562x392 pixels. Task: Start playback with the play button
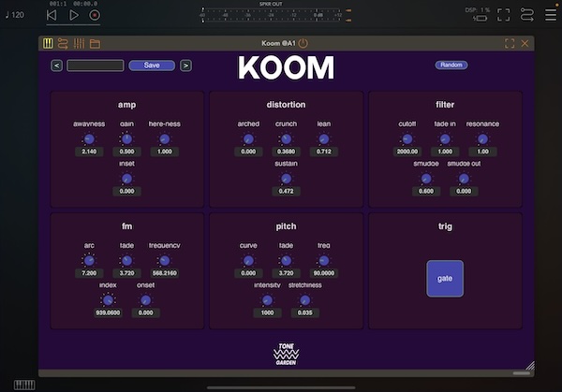[x=74, y=15]
